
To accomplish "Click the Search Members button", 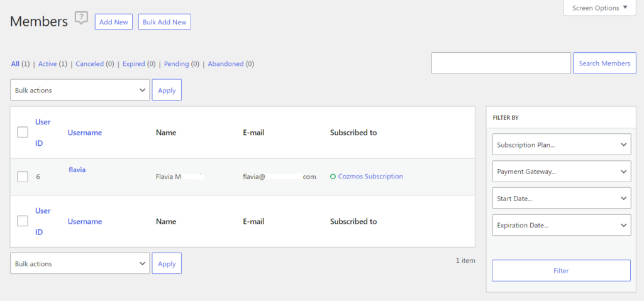I will pyautogui.click(x=604, y=63).
